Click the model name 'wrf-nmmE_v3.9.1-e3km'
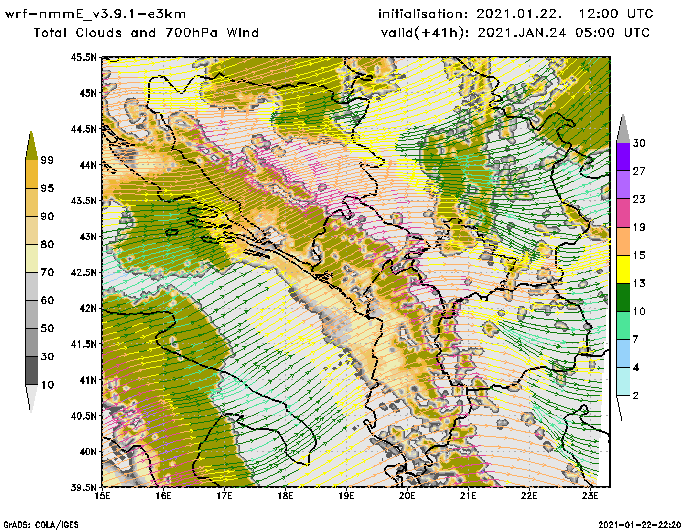700x530 pixels. pos(95,14)
